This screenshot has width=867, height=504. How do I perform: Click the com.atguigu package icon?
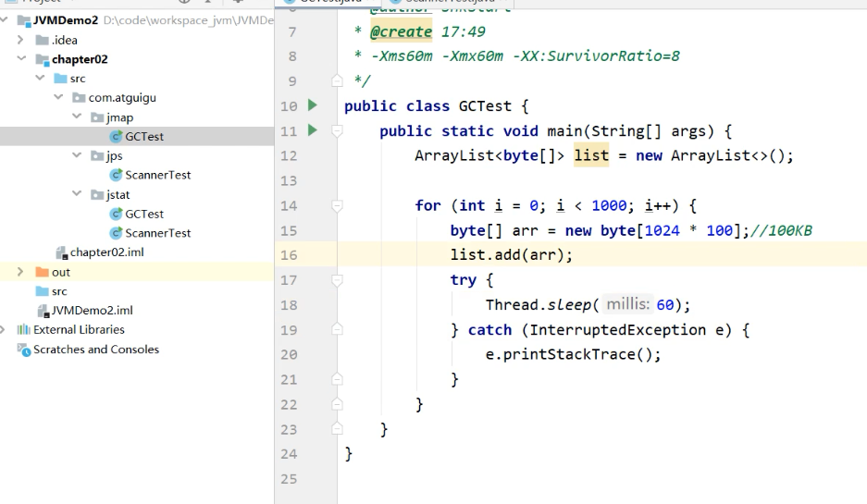pos(79,98)
